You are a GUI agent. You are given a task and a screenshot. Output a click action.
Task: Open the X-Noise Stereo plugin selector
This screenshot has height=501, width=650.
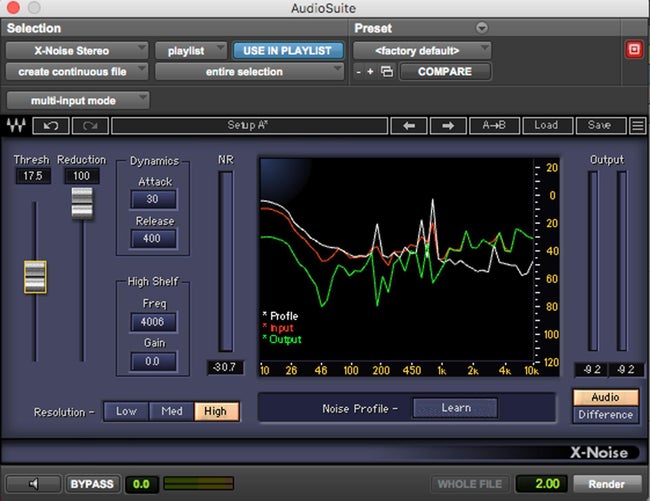76,51
